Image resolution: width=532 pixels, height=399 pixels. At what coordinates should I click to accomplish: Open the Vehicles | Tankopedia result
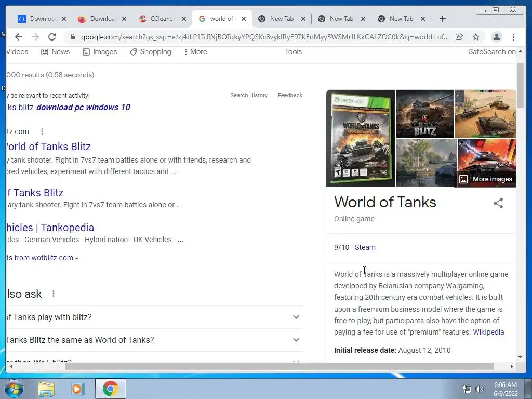[50, 228]
